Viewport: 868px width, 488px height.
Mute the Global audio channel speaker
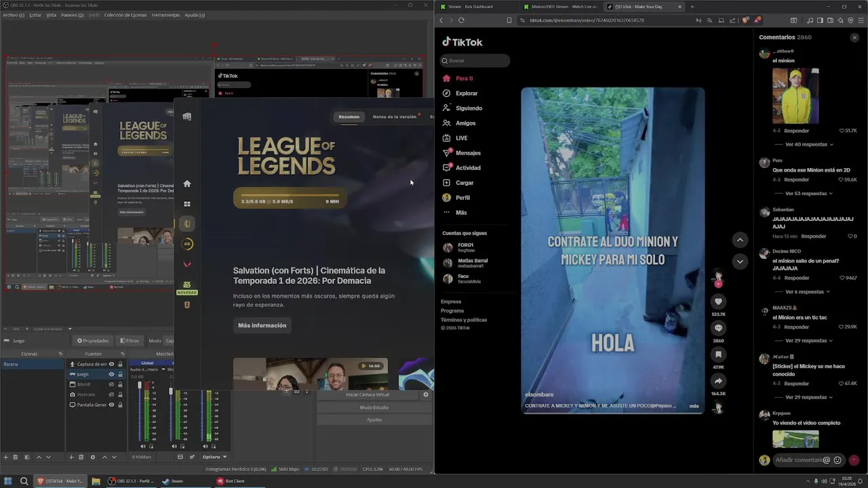pos(142,447)
